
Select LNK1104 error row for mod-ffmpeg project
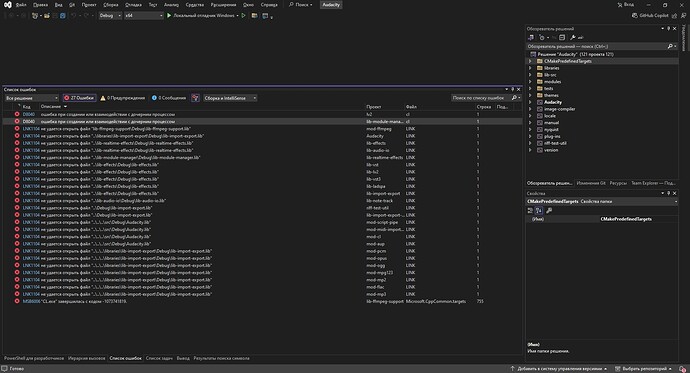point(262,129)
